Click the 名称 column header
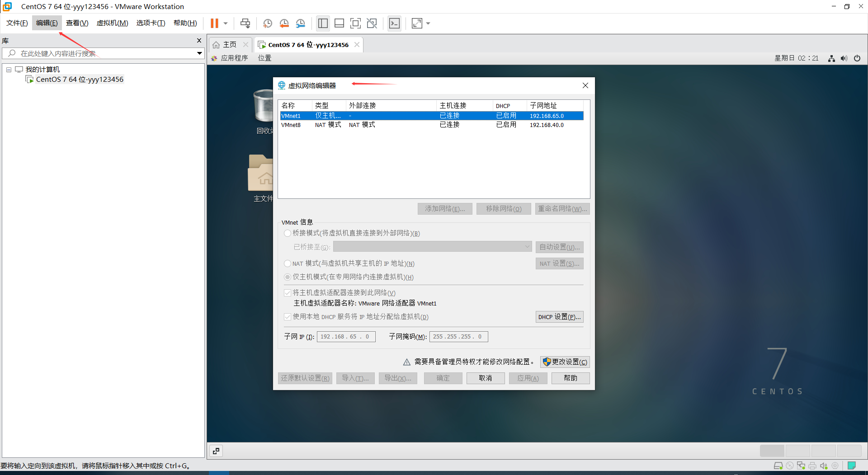 pyautogui.click(x=296, y=105)
